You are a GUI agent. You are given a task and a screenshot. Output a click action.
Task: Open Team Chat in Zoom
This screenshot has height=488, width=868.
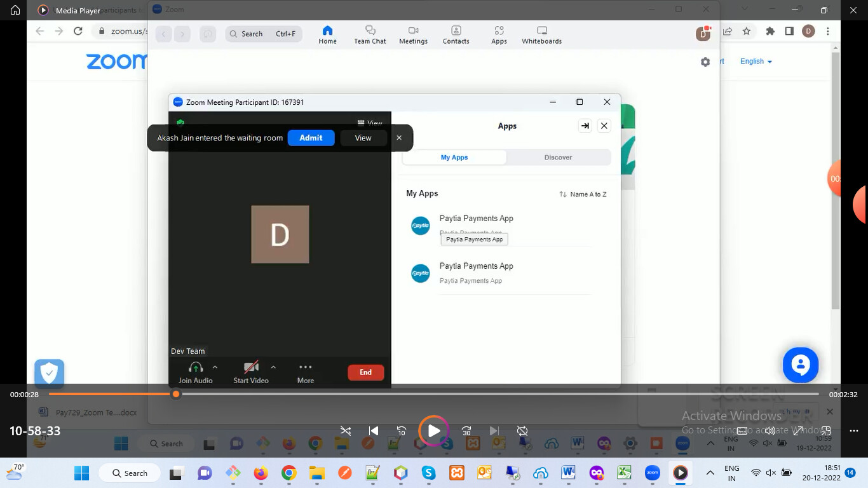click(370, 34)
